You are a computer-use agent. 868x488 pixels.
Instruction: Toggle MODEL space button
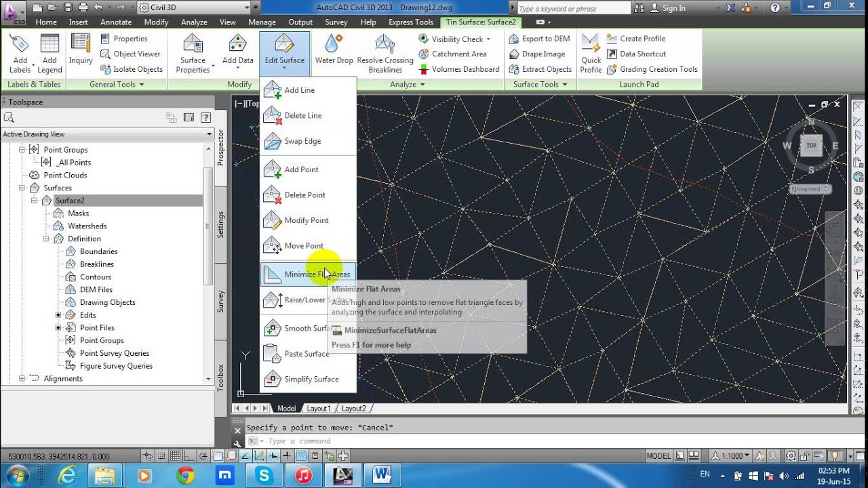pyautogui.click(x=658, y=456)
